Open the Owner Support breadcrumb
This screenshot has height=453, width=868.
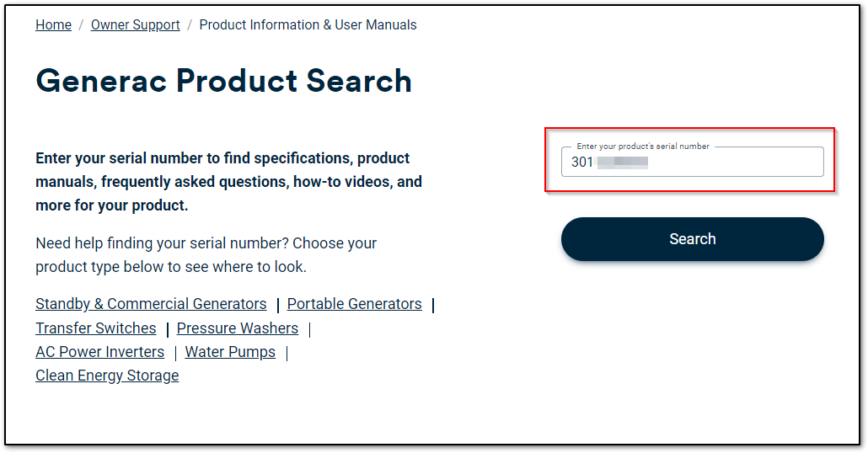(x=135, y=25)
